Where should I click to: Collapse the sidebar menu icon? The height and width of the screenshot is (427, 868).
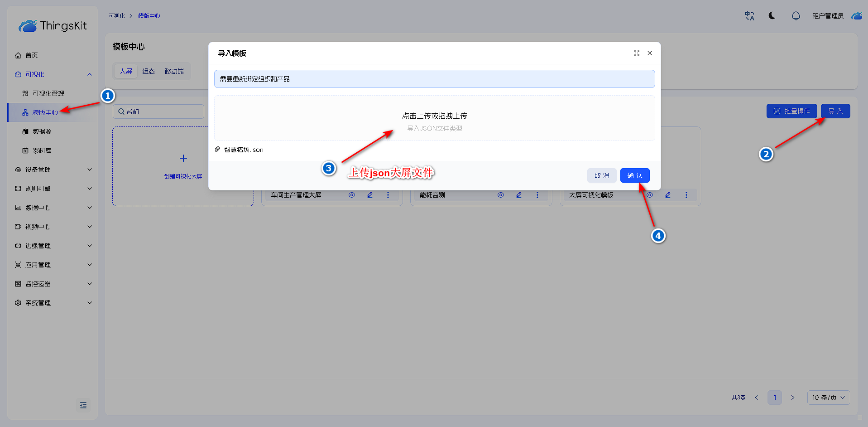click(x=83, y=405)
